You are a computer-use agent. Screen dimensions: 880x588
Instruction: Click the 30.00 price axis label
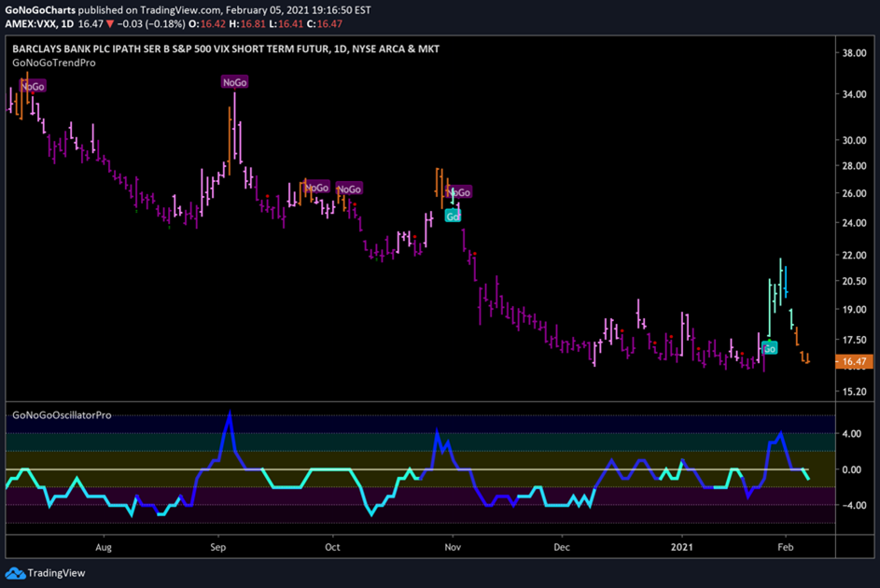pos(854,140)
